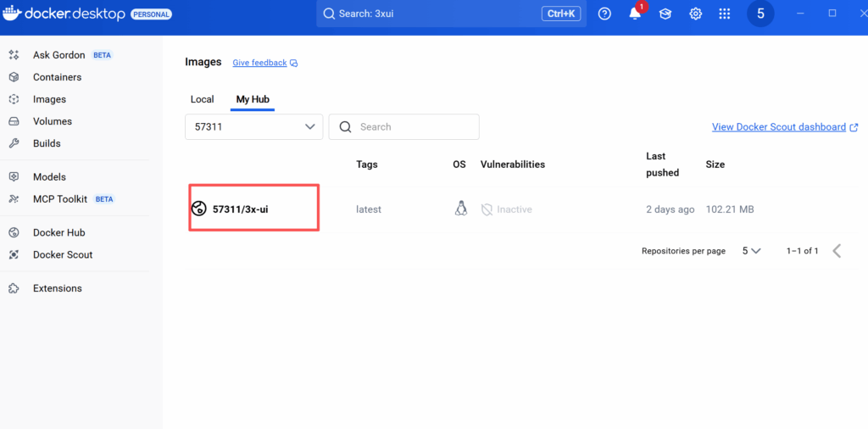Click the 2 days ago cell
Screen dimensions: 868x429
(x=670, y=209)
